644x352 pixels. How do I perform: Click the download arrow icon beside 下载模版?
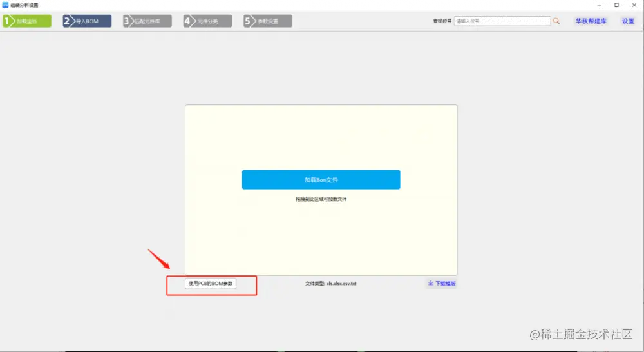(430, 283)
